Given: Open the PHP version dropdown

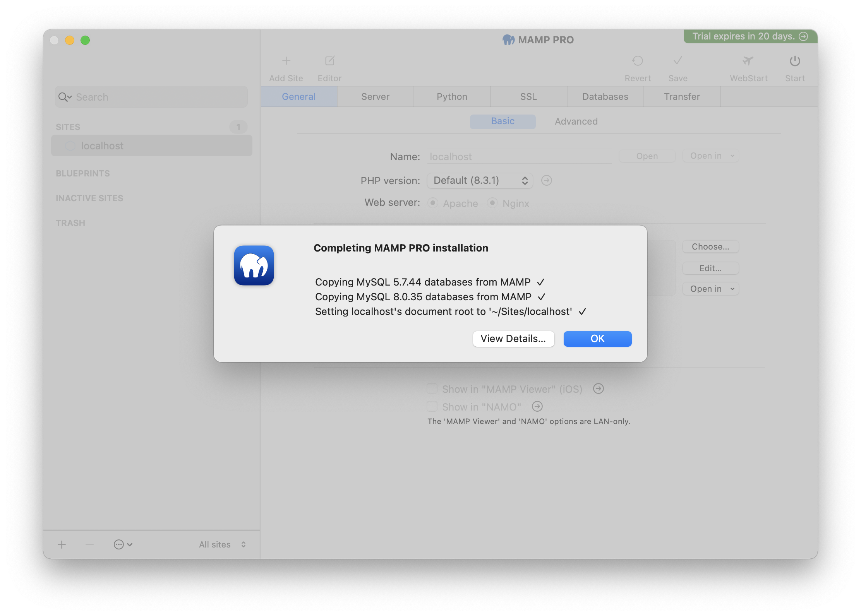Looking at the screenshot, I should point(480,180).
